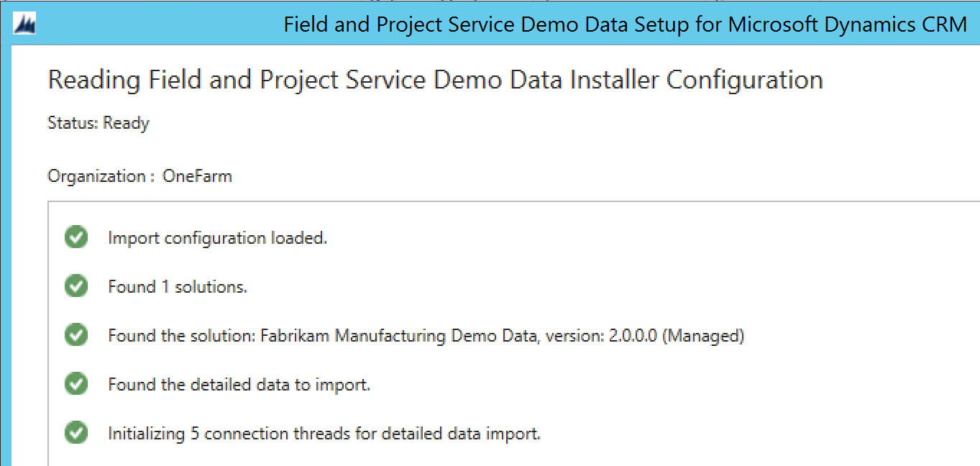Click checkmark beside Found the detailed data
The height and width of the screenshot is (466, 980).
tap(75, 384)
